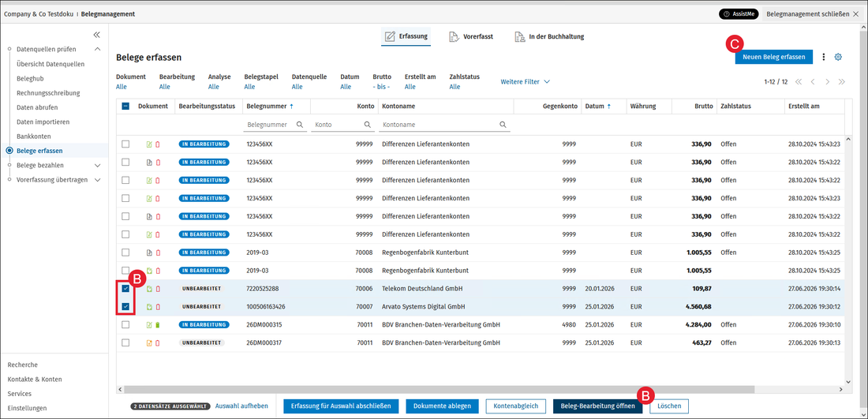Open the document icon for 26DM000315
The height and width of the screenshot is (419, 868).
(149, 325)
